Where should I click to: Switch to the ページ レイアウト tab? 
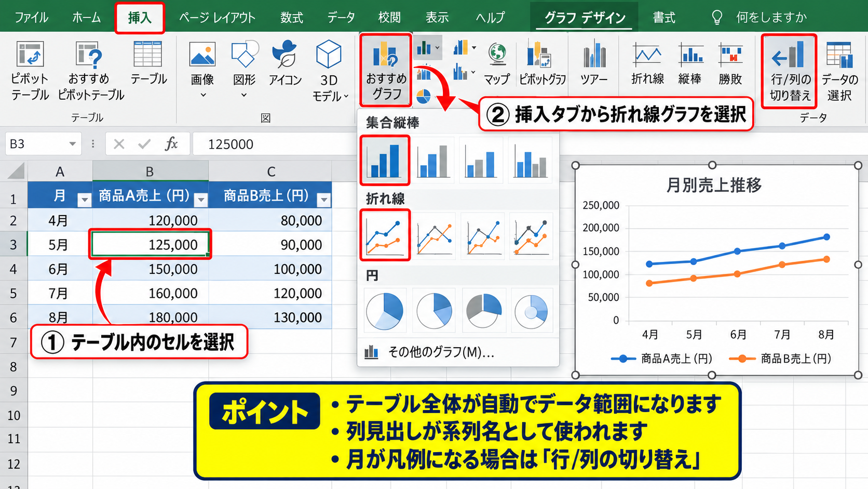(217, 18)
